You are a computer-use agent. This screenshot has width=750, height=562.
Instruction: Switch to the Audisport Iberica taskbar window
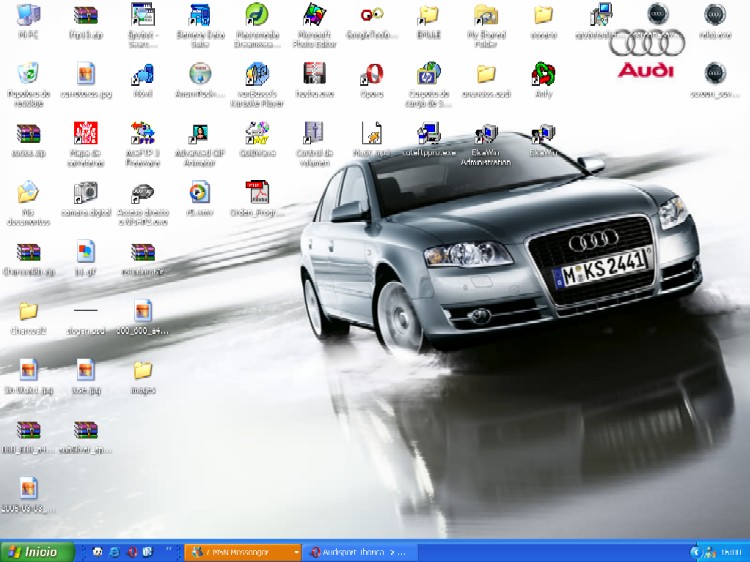coord(360,552)
